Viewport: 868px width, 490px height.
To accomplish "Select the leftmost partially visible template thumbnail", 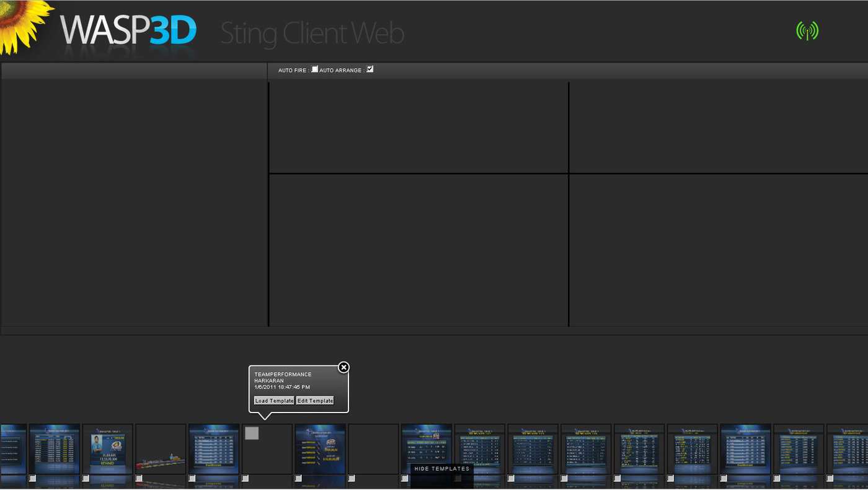I will pyautogui.click(x=13, y=448).
